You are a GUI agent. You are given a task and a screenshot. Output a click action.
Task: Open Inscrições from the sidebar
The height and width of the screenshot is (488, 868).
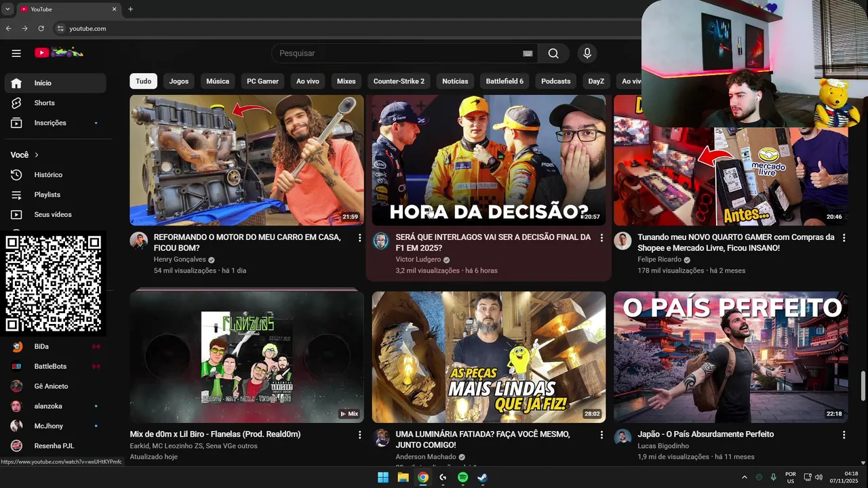[x=56, y=123]
